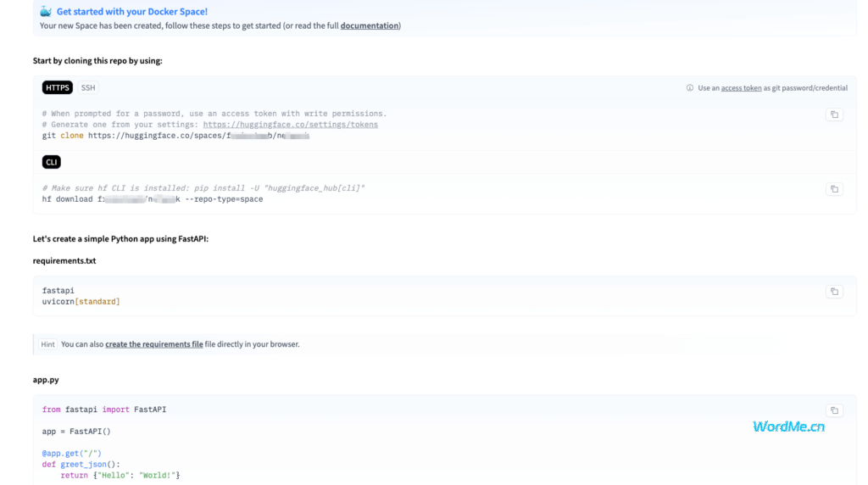Click the return Hello World line
This screenshot has height=485, width=868.
[120, 476]
